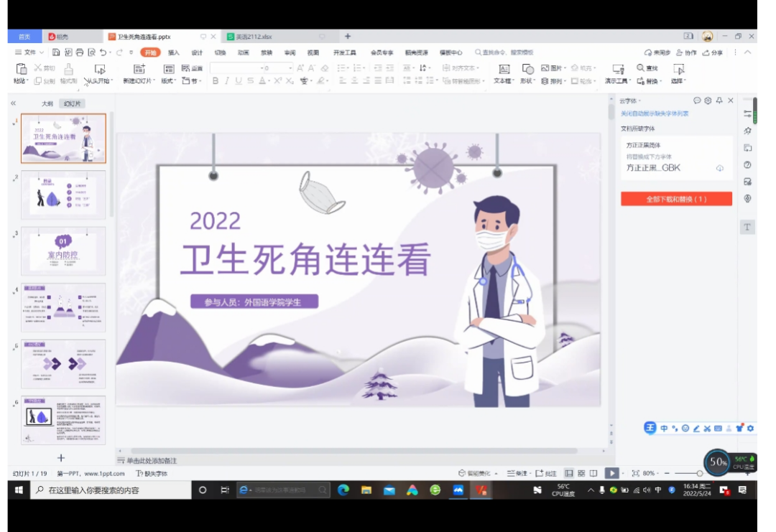
Task: Start slideshow from the status bar play button
Action: 611,473
